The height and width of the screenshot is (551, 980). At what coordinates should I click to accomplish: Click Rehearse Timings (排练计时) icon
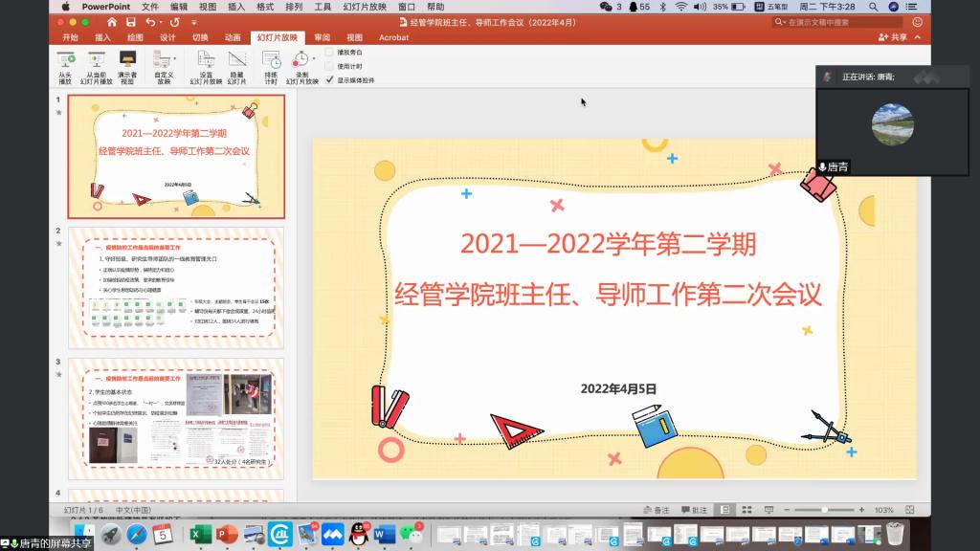click(271, 65)
